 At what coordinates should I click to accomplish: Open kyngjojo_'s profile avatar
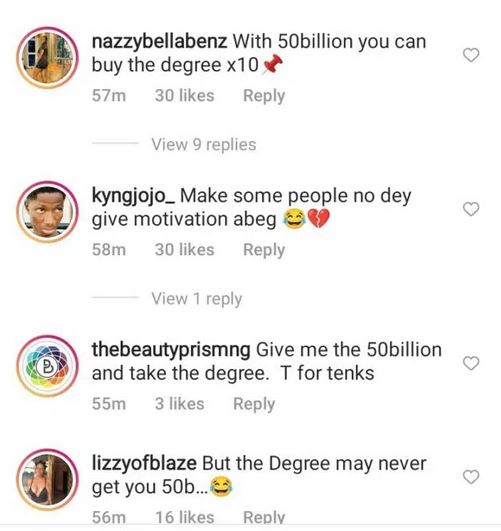[x=47, y=212]
